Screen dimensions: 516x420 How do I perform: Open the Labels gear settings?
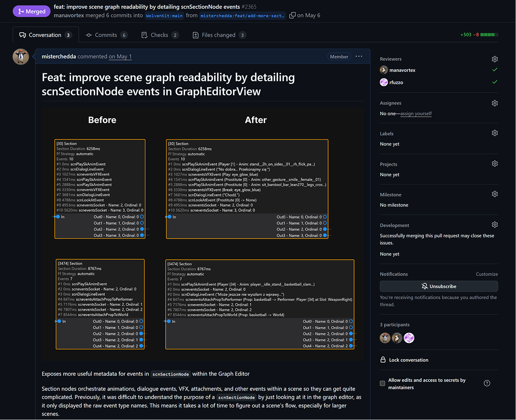tap(495, 133)
